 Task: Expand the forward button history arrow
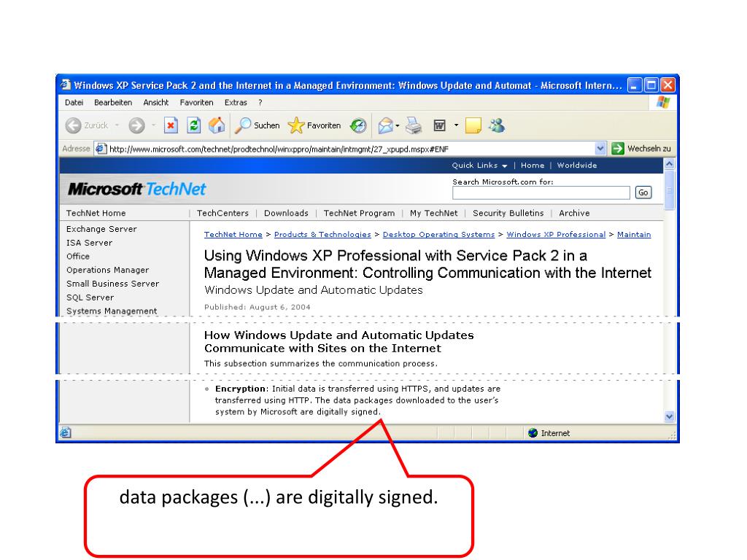tap(153, 125)
